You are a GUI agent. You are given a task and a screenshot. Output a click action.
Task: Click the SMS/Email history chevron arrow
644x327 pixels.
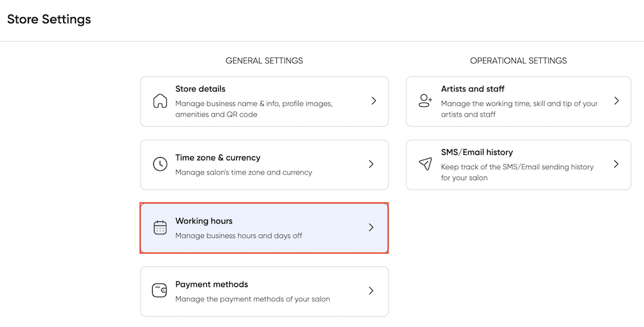(x=616, y=164)
